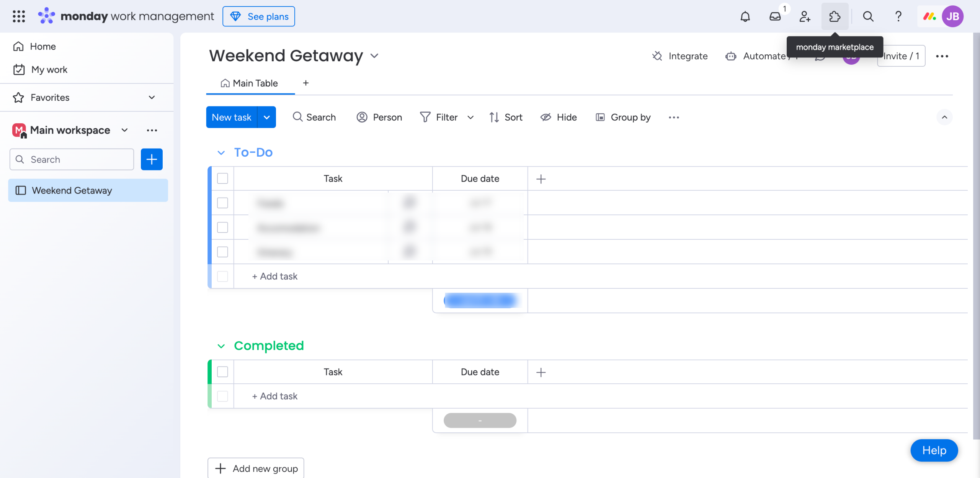Image resolution: width=980 pixels, height=478 pixels.
Task: Click the See plans button
Action: point(259,16)
